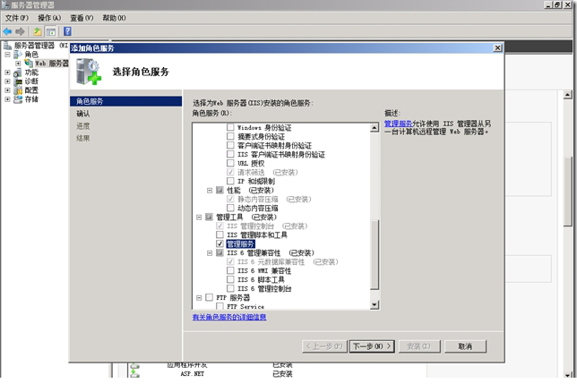Check IIS 管理脚本和工具 checkbox
Viewport: 577px width, 392px height.
click(x=220, y=234)
